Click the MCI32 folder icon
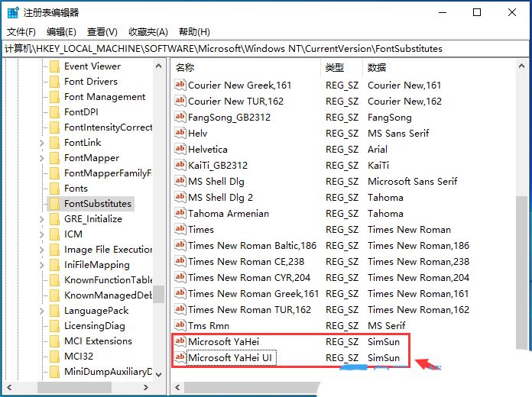The image size is (532, 397). point(54,357)
